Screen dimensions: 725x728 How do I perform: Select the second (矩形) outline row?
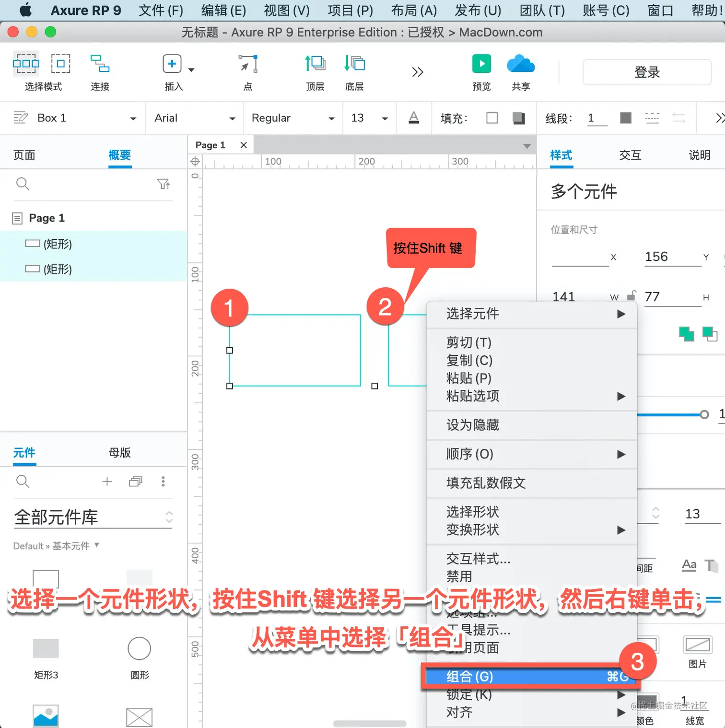(x=94, y=269)
